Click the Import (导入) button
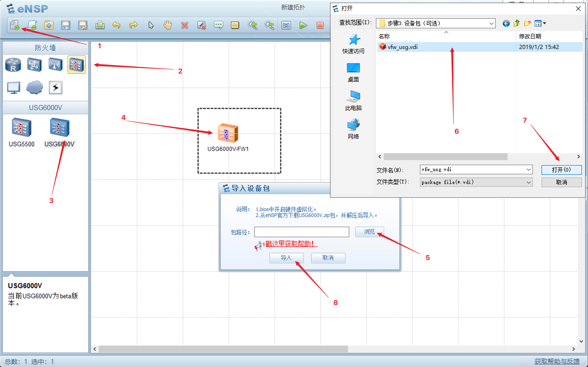Screen dimensions: 588x367 coord(286,258)
